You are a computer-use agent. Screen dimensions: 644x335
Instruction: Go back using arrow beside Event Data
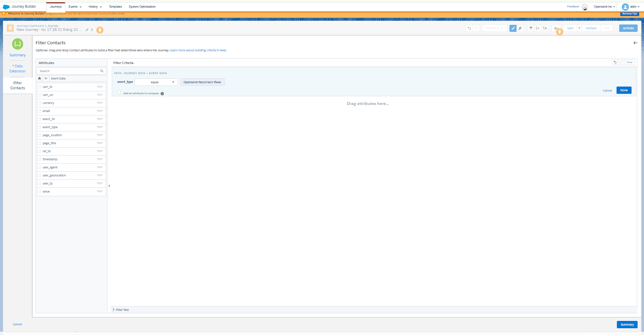(x=46, y=78)
